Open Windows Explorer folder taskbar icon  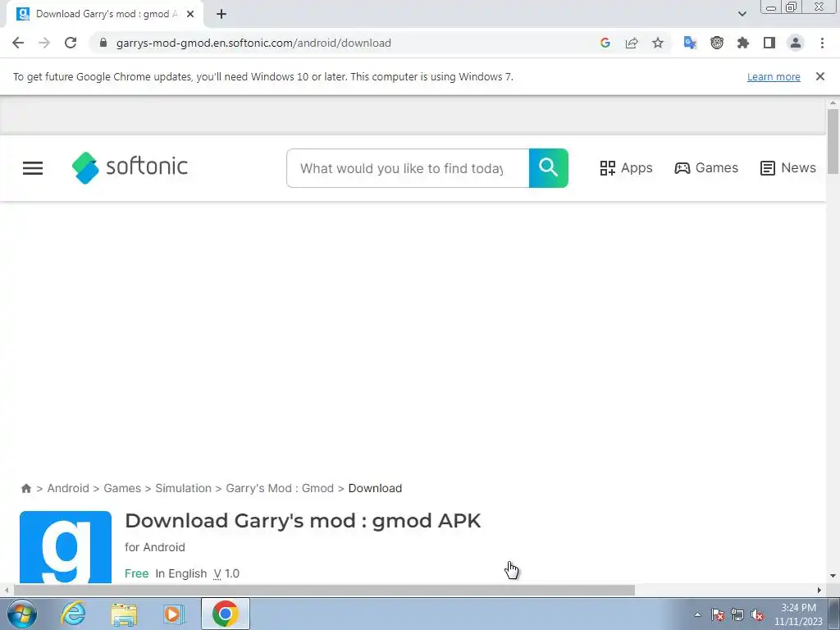pos(124,614)
